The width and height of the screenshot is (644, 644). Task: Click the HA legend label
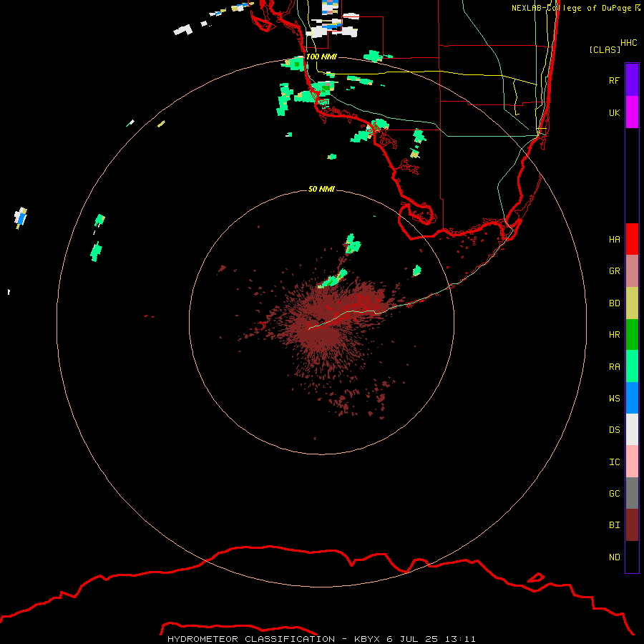[614, 240]
